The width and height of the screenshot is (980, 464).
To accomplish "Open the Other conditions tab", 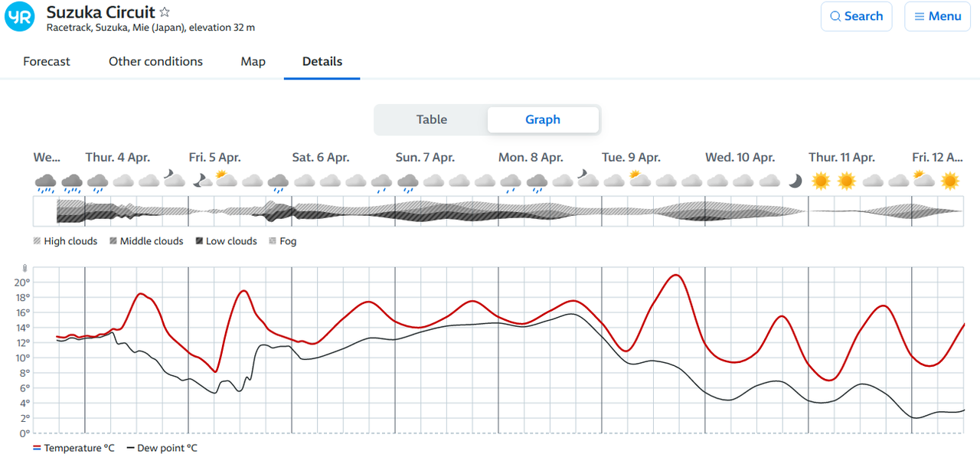I will [x=155, y=61].
